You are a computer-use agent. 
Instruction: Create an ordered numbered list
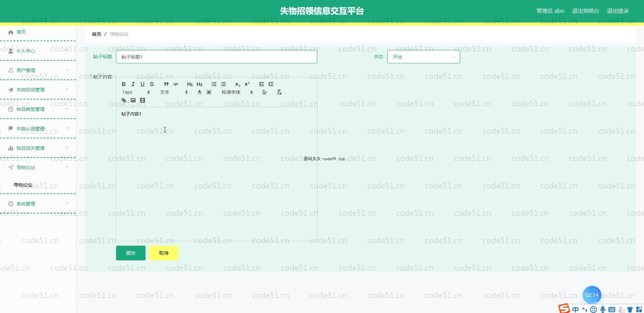click(x=214, y=84)
